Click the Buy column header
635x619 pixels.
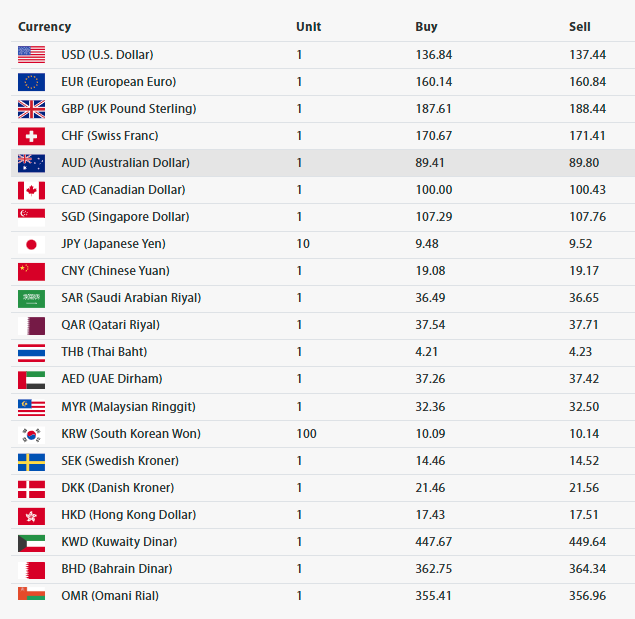pyautogui.click(x=426, y=27)
